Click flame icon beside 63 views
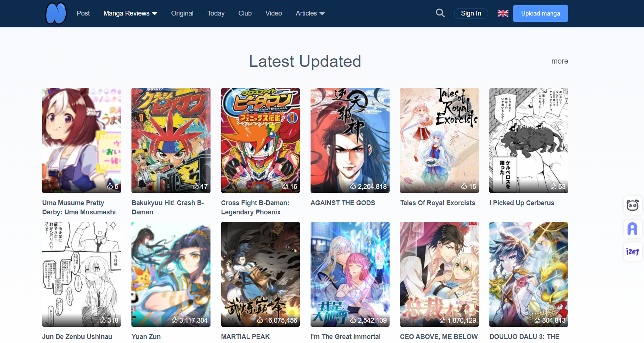This screenshot has width=644, height=343. pyautogui.click(x=554, y=186)
